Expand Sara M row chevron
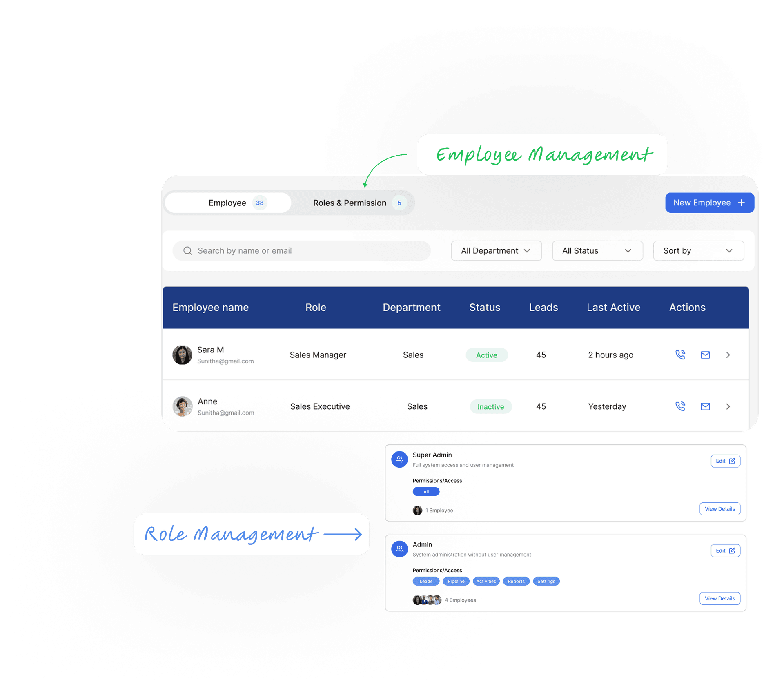 [x=728, y=355]
